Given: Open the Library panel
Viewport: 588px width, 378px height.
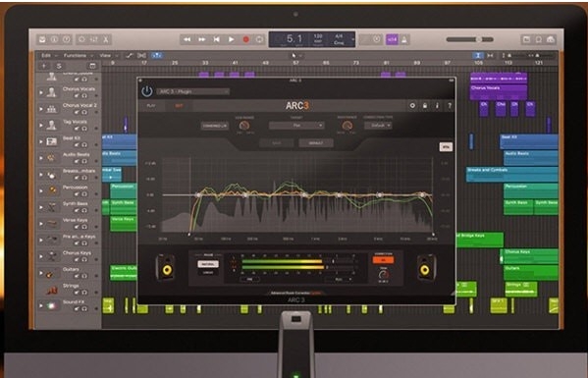Looking at the screenshot, I should click(x=42, y=39).
